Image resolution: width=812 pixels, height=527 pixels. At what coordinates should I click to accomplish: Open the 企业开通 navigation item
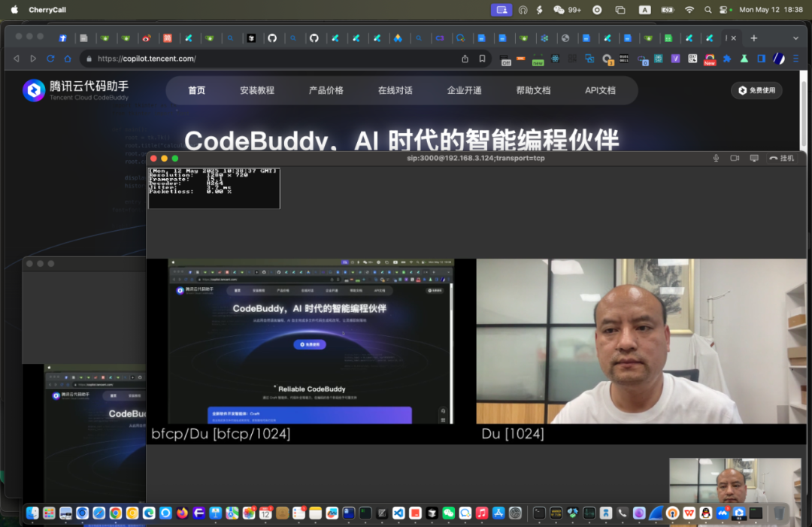point(465,91)
